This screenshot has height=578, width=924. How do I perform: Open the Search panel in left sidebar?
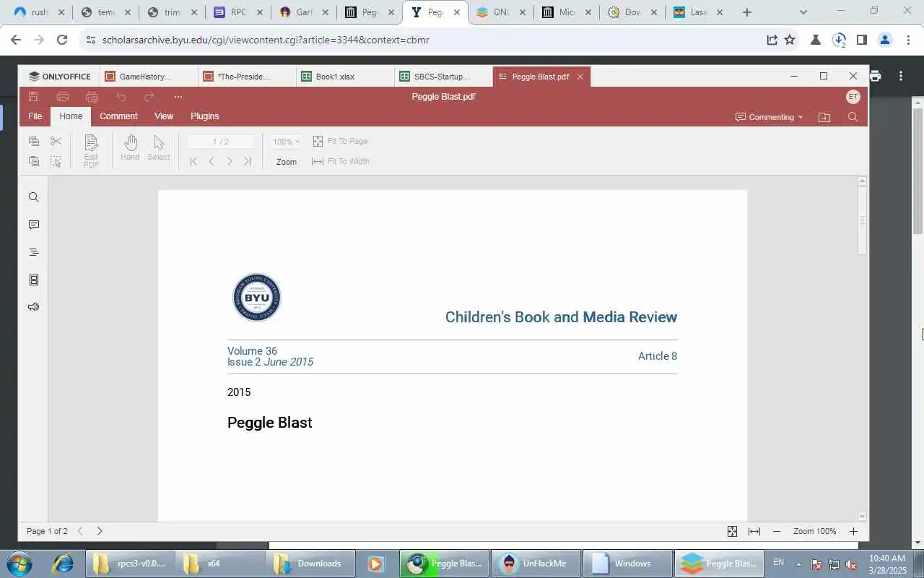pyautogui.click(x=33, y=197)
